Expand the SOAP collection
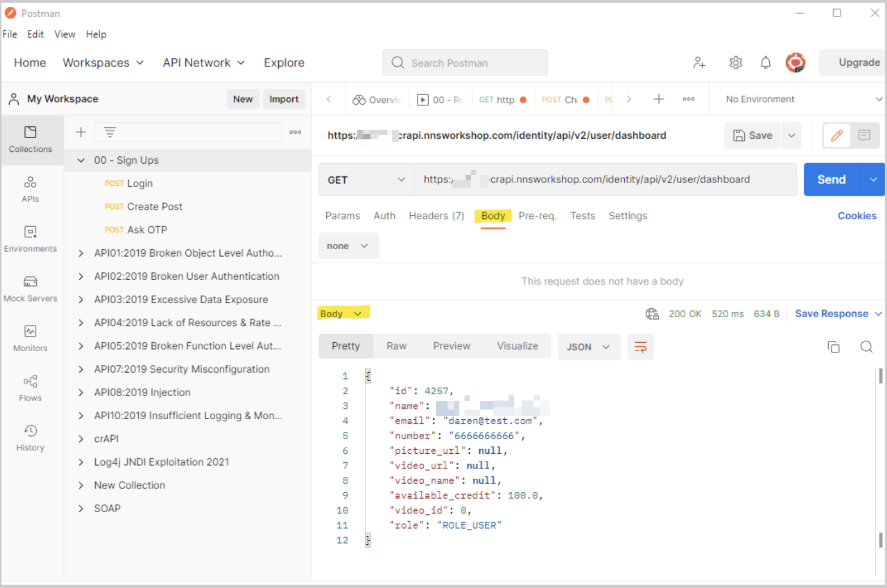Screen dimensions: 887x588 click(81, 509)
